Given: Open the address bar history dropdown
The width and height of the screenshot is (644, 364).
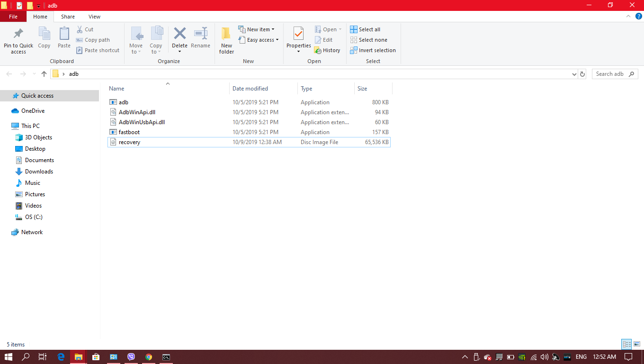Looking at the screenshot, I should point(574,74).
